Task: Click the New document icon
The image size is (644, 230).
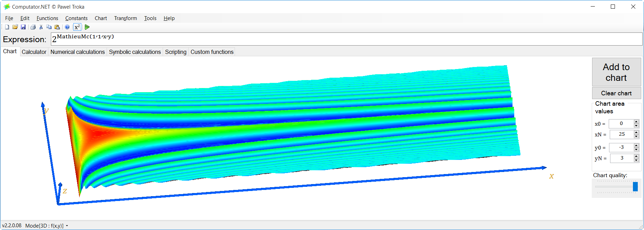Action: [x=7, y=27]
